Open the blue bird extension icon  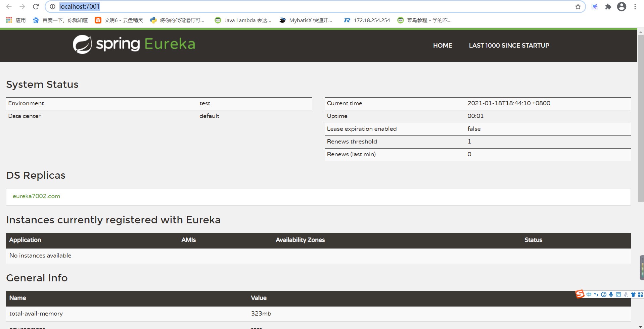(595, 7)
